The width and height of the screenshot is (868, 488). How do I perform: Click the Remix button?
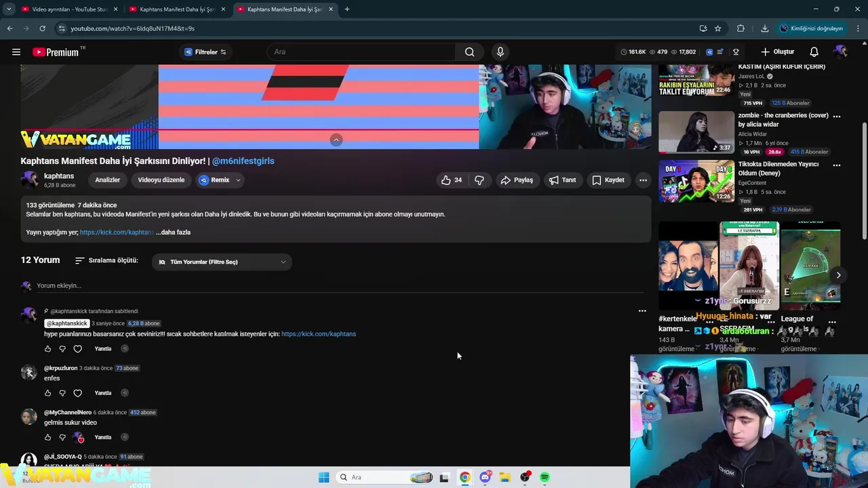coord(214,180)
